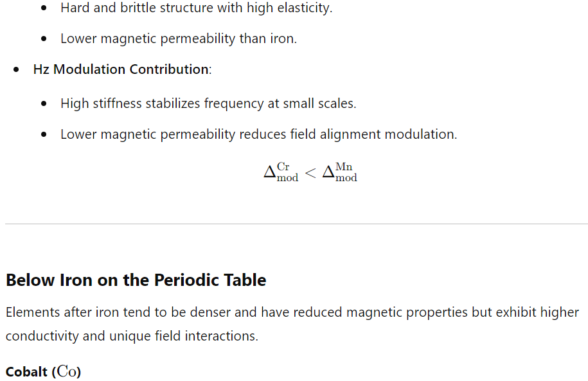The image size is (588, 381).
Task: Click 'conductivity and unique field interactions' line
Action: [x=132, y=336]
